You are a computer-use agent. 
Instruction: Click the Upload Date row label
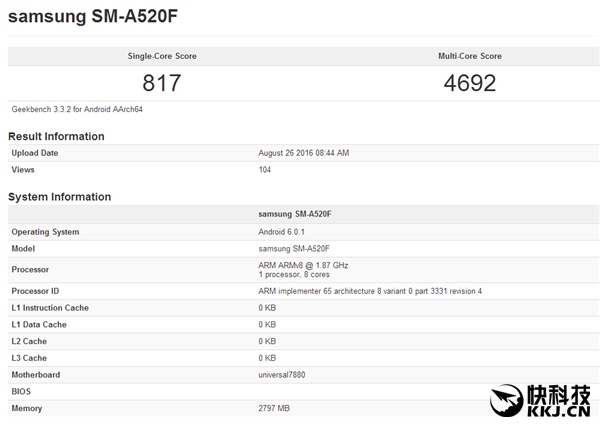pos(35,153)
